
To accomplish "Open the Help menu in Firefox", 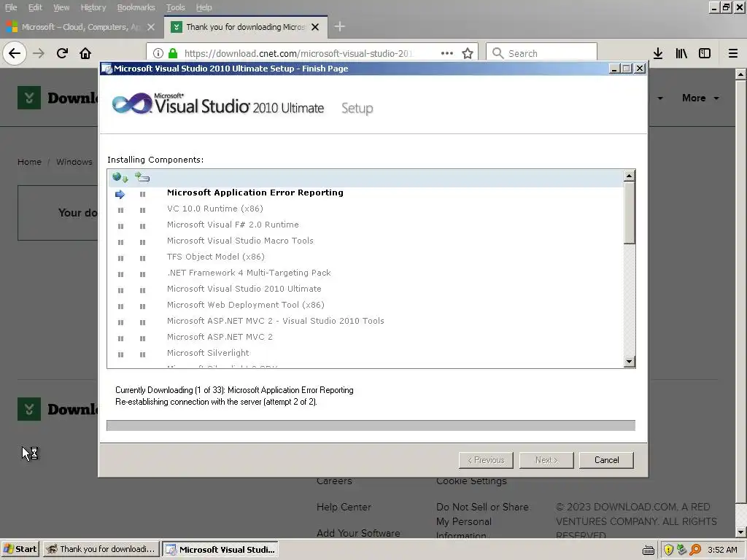I will click(204, 7).
